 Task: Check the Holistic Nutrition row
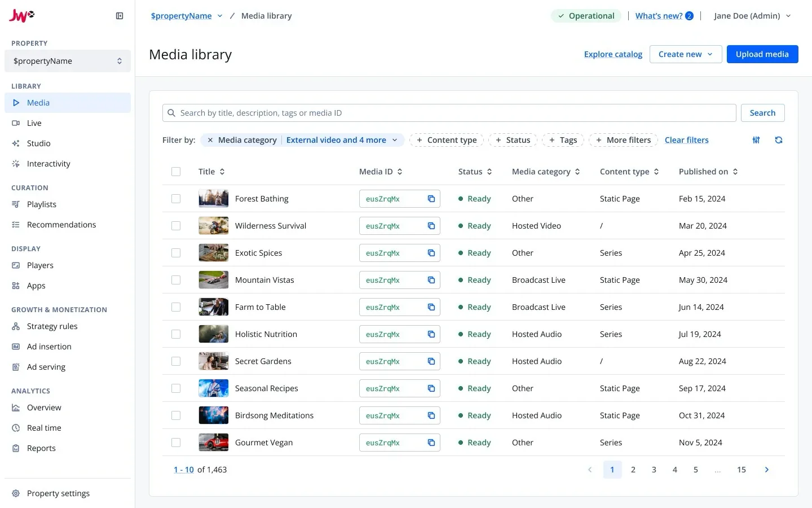tap(176, 334)
